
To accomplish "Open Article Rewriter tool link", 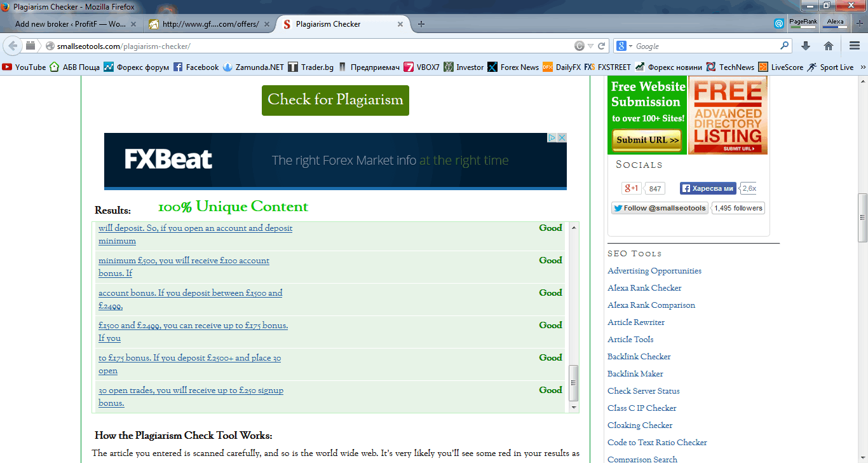I will tap(636, 322).
